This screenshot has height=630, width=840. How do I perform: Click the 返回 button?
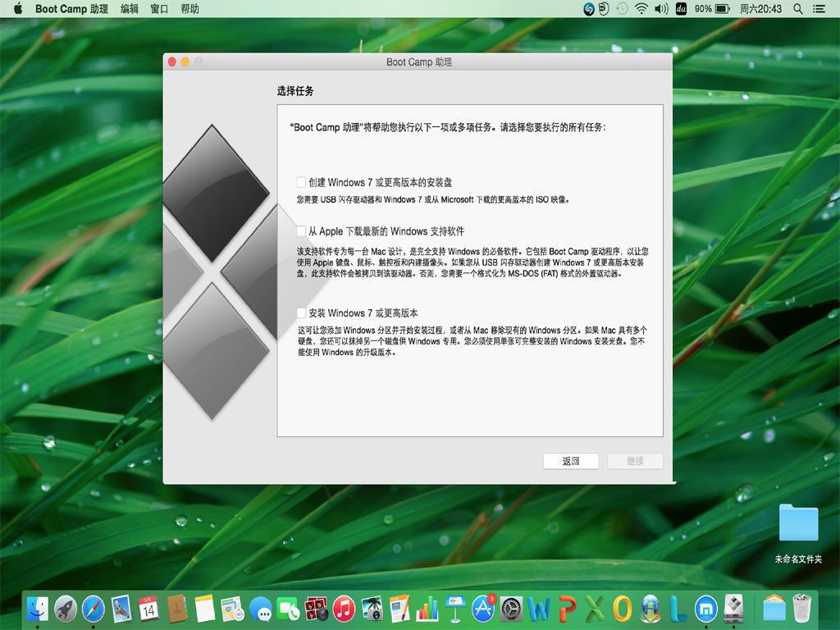pos(571,461)
